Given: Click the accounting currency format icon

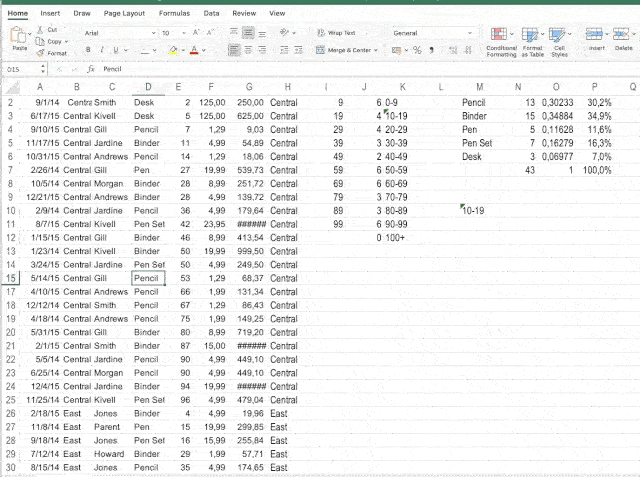Looking at the screenshot, I should tap(396, 50).
